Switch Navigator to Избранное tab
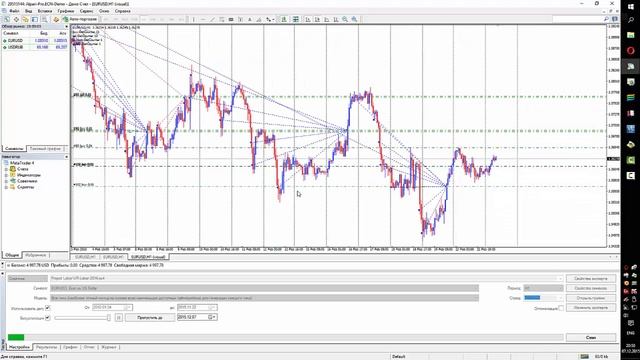640x360 pixels. 36,255
